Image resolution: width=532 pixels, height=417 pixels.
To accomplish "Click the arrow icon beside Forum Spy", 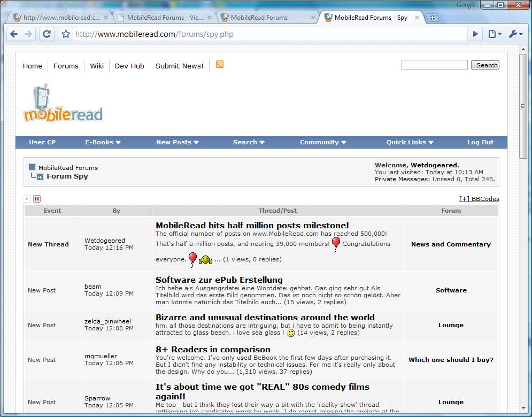I will pyautogui.click(x=40, y=177).
